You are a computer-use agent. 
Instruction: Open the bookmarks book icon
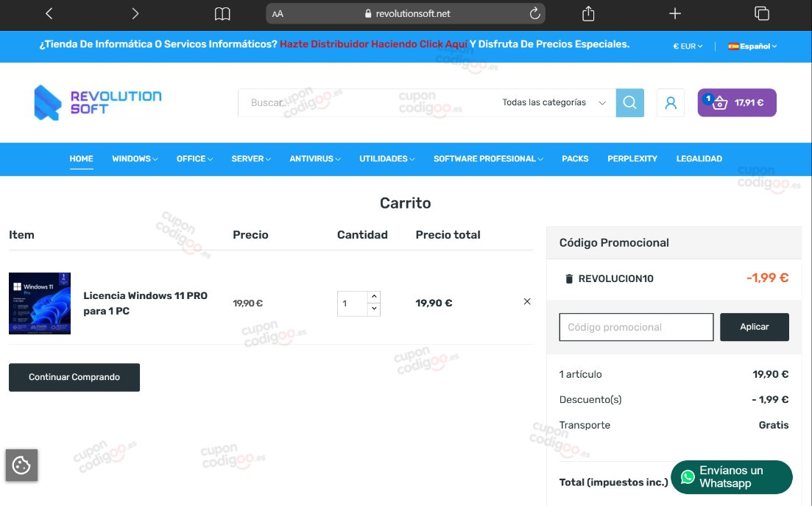222,14
